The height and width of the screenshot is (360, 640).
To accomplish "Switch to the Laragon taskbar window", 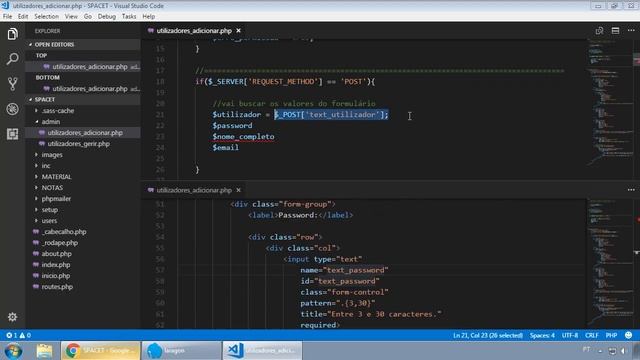I will (181, 351).
